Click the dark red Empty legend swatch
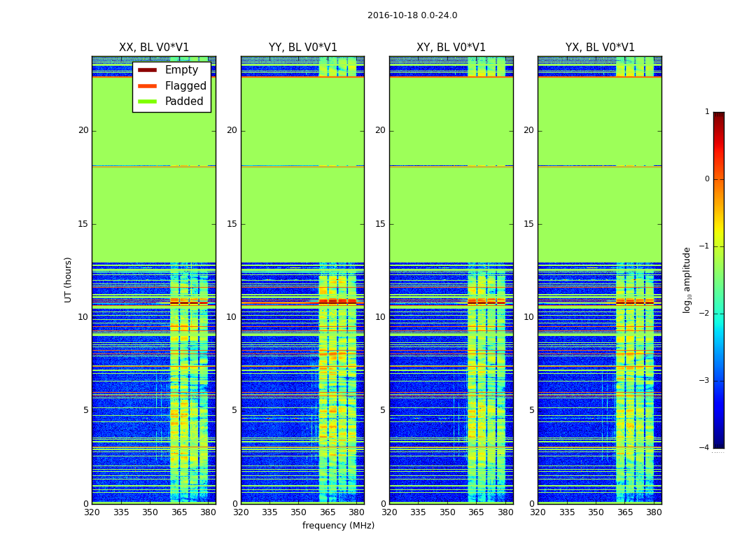This screenshot has width=735, height=560. pos(147,70)
